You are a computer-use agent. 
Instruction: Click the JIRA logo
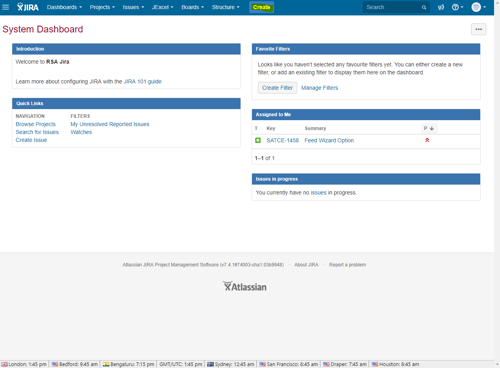tap(28, 7)
